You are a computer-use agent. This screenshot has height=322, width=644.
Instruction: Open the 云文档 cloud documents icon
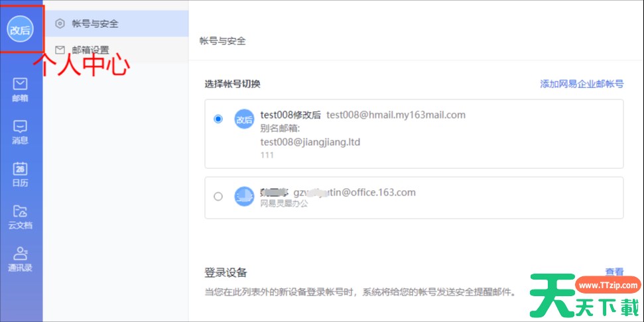tap(20, 217)
